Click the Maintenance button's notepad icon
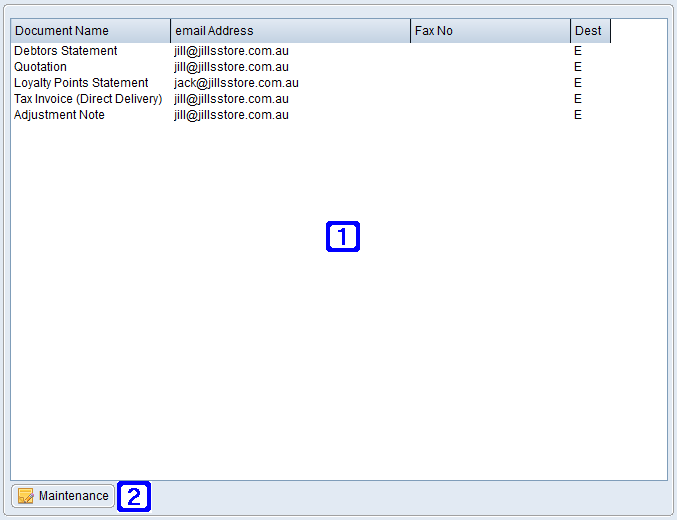677x520 pixels. click(x=26, y=496)
